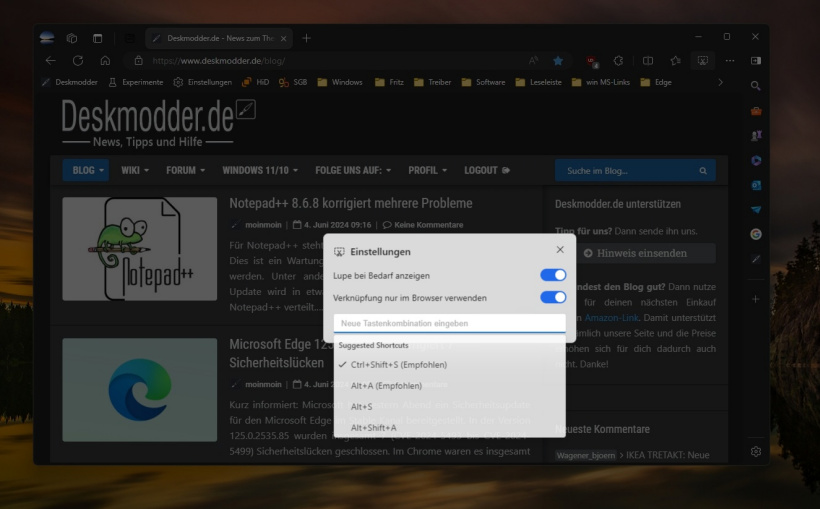Viewport: 820px width, 509px height.
Task: Expand the PROFIL menu dropdown
Action: coord(427,170)
